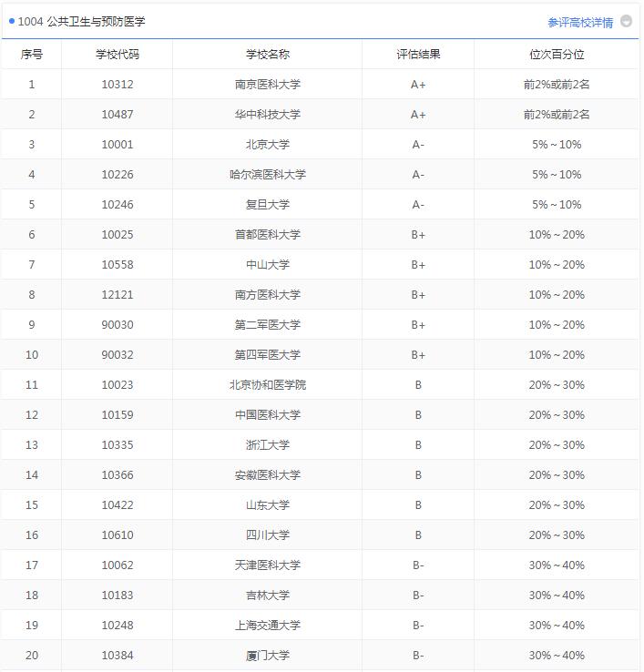The image size is (644, 672).
Task: Click school name 复旦大学
Action: 268,205
